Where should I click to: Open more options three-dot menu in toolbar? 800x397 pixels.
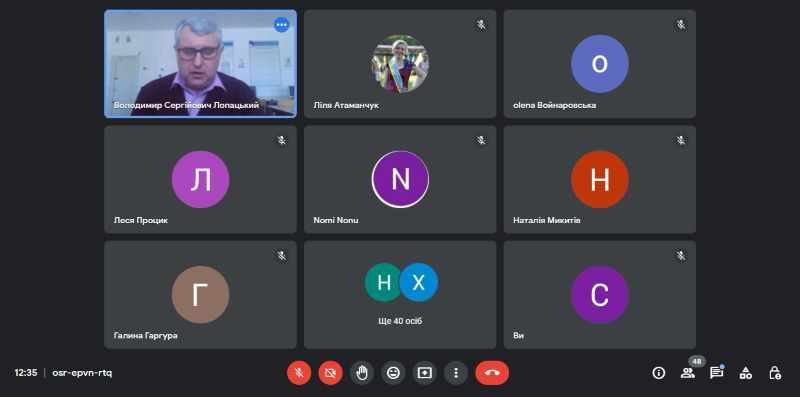coord(456,373)
